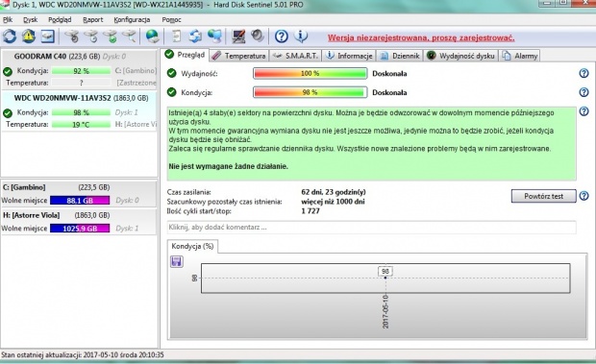Click the 'więcej niż 1000 dni' value

(x=333, y=202)
